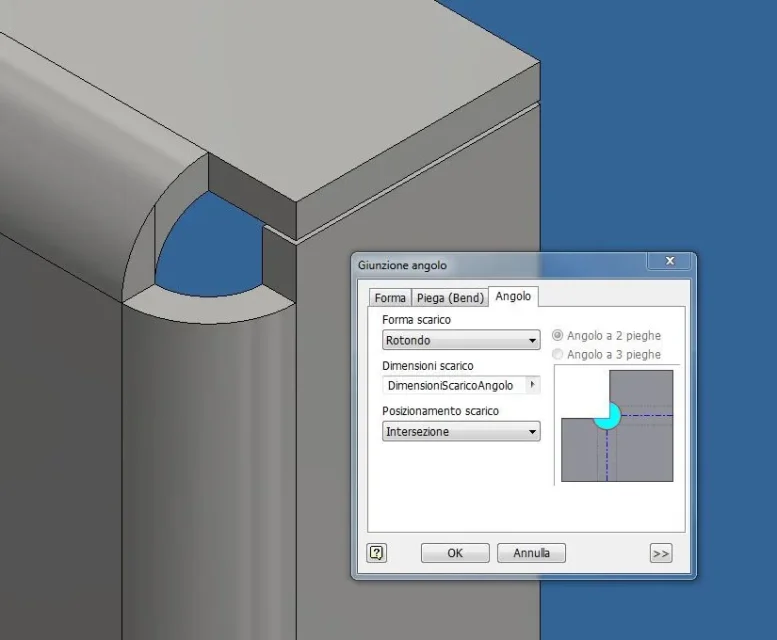Cancel using the Annulla button
Image resolution: width=777 pixels, height=640 pixels.
coord(531,553)
